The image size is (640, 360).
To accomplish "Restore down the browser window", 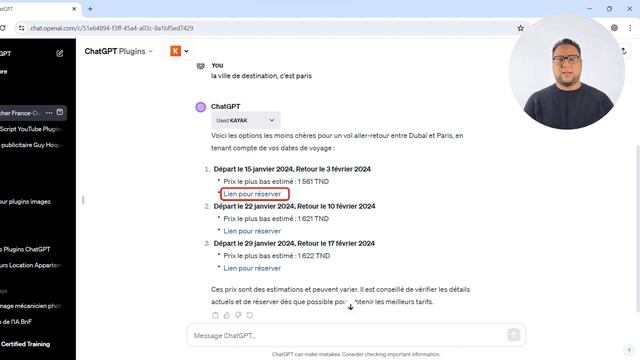I will (x=609, y=9).
